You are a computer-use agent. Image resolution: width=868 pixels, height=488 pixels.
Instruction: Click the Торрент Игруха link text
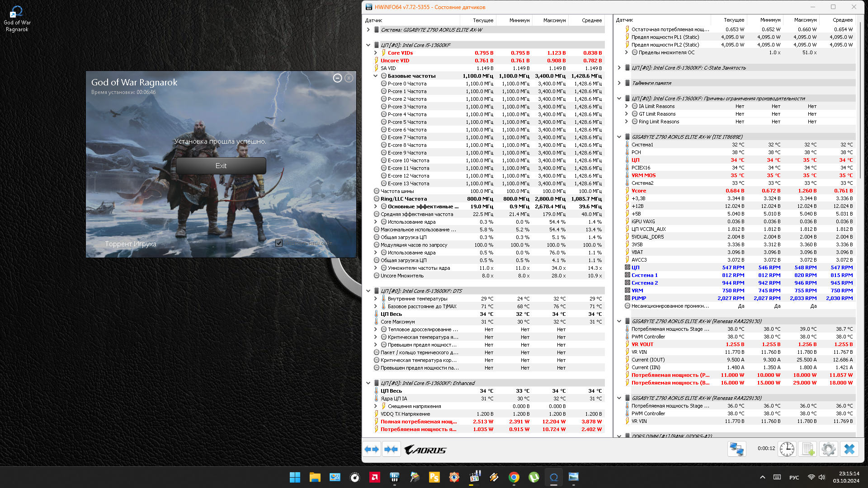pos(131,244)
